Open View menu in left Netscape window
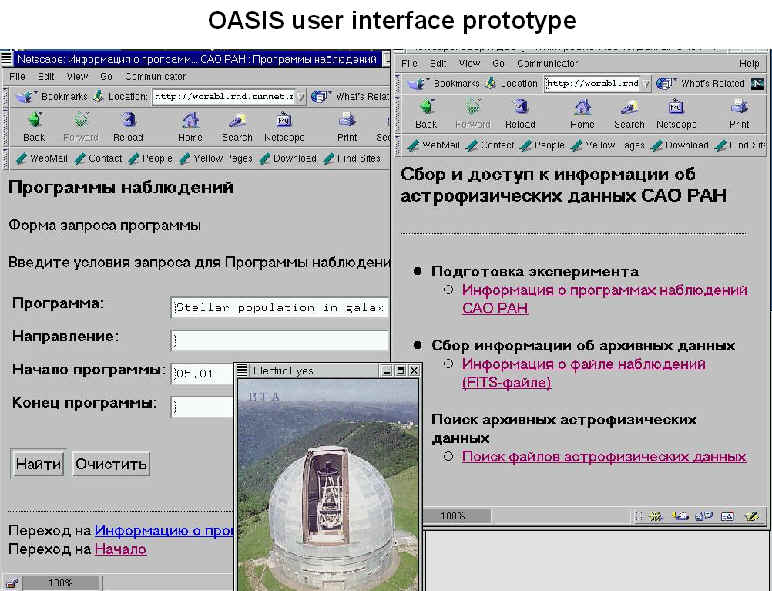772x591 pixels. click(77, 76)
